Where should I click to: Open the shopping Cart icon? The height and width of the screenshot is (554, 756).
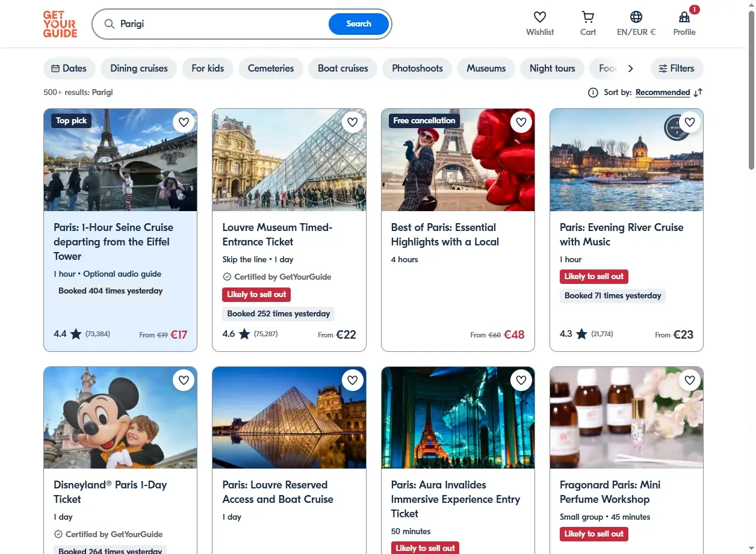click(588, 17)
